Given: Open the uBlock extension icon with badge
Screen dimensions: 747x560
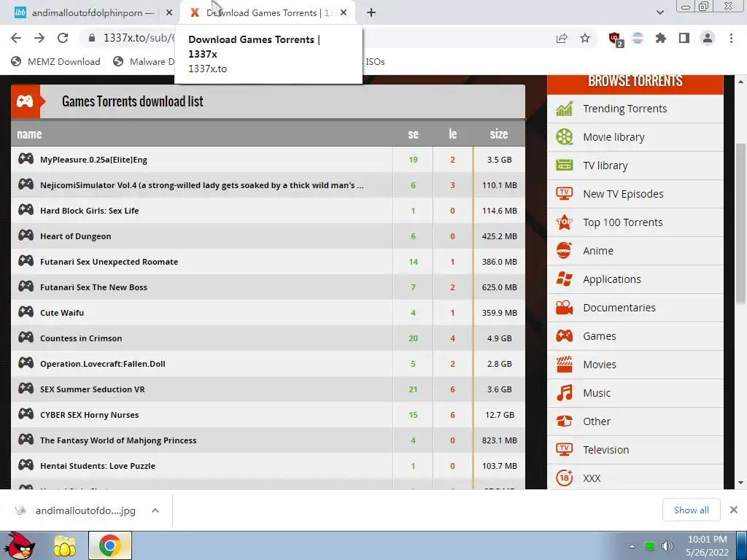Looking at the screenshot, I should point(616,39).
